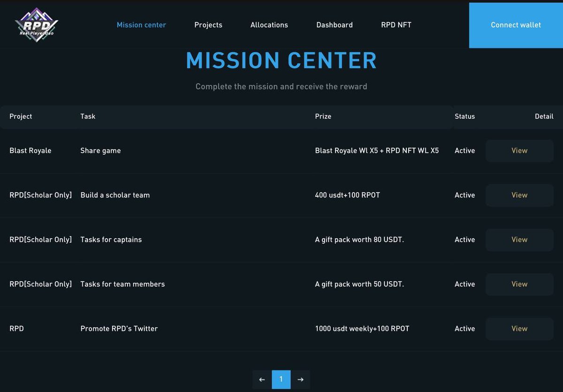The height and width of the screenshot is (392, 563).
Task: Navigate to RPD NFT page
Action: coord(396,25)
